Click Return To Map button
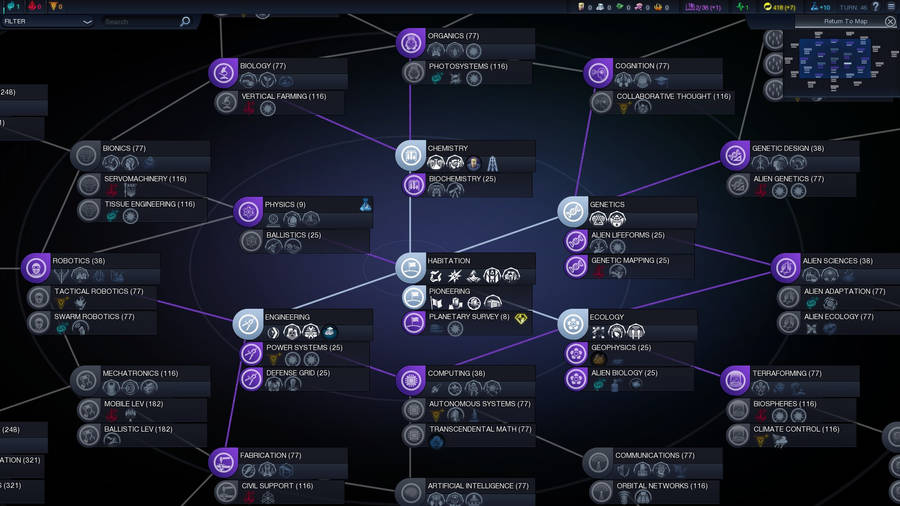 click(x=845, y=21)
